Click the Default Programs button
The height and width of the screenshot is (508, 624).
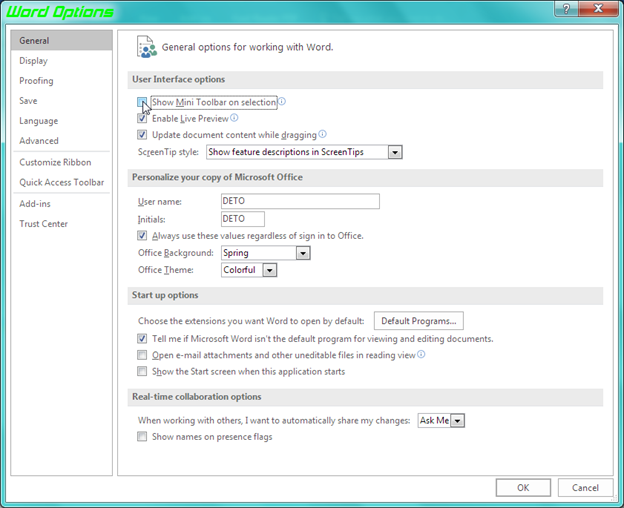pyautogui.click(x=419, y=321)
